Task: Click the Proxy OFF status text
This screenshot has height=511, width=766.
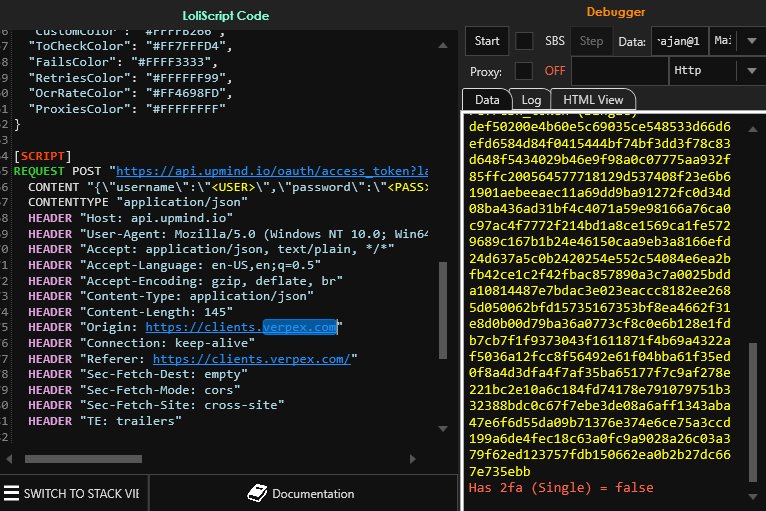Action: [x=555, y=71]
